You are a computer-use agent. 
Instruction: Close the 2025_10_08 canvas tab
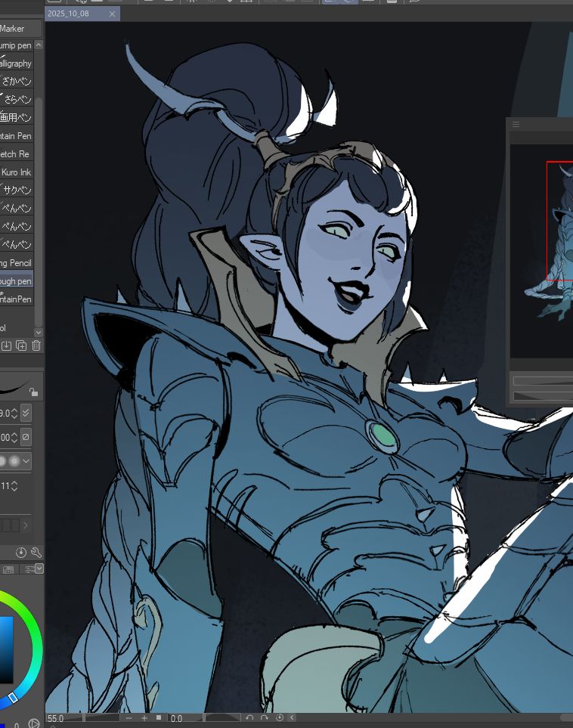pyautogui.click(x=112, y=14)
